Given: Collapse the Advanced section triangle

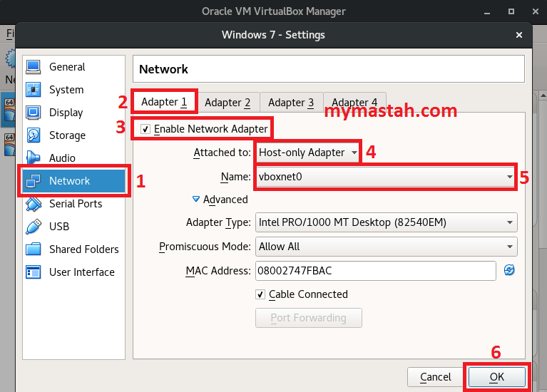Looking at the screenshot, I should click(196, 199).
